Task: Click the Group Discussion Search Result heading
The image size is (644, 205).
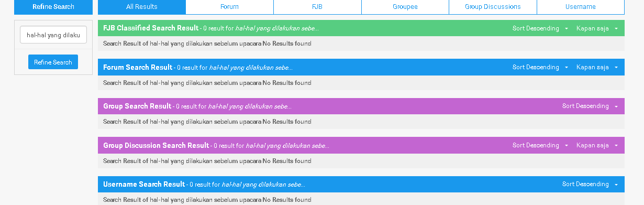Action: tap(156, 145)
